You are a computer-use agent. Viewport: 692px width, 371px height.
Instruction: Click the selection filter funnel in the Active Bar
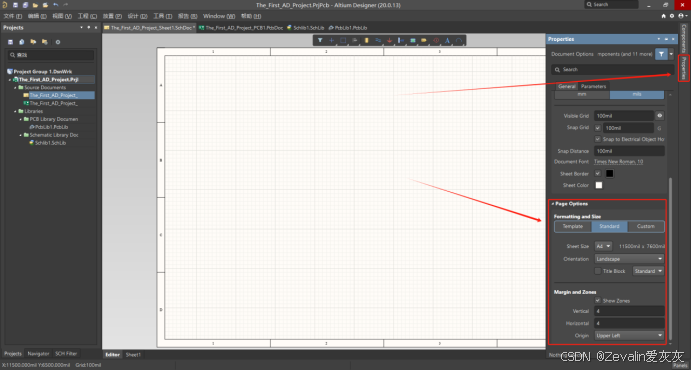tap(320, 41)
